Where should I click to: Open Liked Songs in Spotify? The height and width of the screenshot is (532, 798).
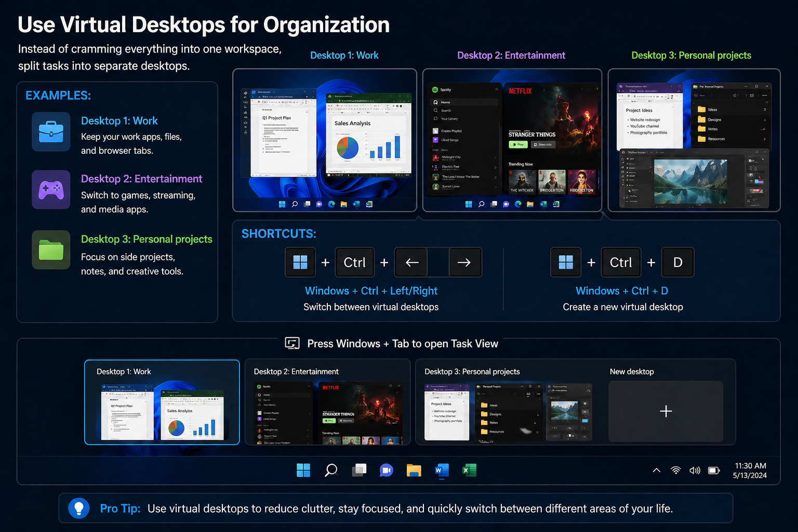point(463,140)
